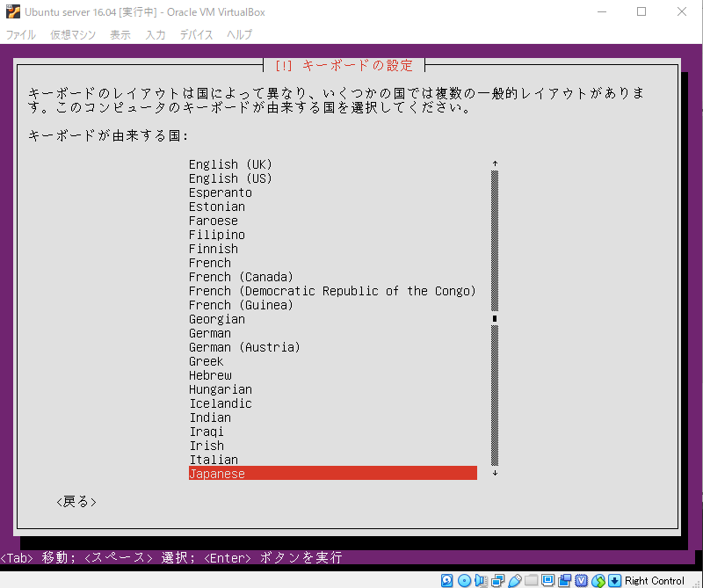Open the デバイス menu
This screenshot has width=703, height=588.
[x=196, y=34]
